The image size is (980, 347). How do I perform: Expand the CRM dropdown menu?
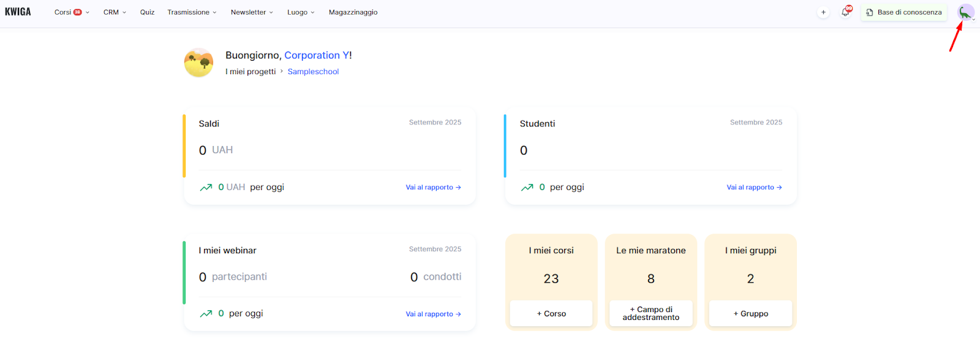(115, 12)
